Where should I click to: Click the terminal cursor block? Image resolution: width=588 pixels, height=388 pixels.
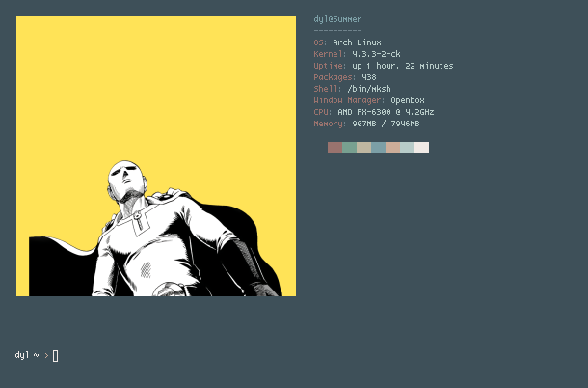(x=56, y=356)
